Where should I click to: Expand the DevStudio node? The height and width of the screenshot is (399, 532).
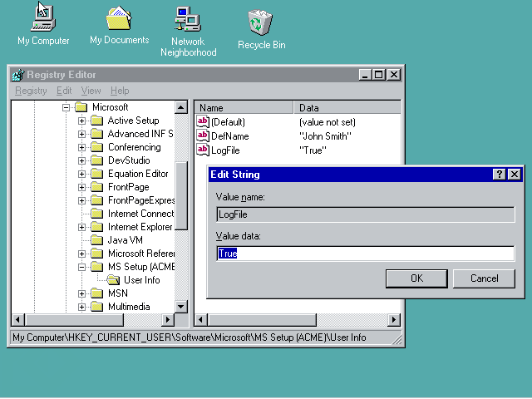click(81, 160)
